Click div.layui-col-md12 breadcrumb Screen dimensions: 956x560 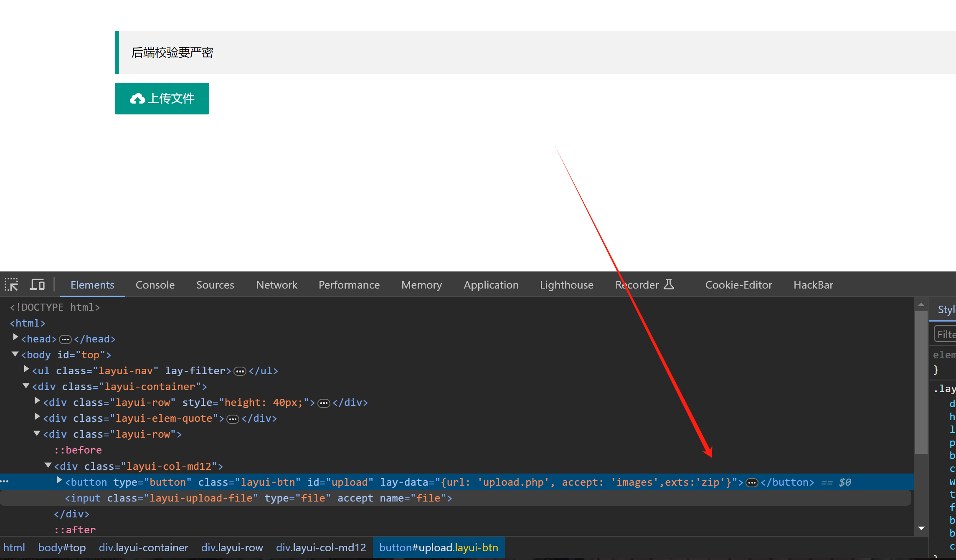coord(321,547)
